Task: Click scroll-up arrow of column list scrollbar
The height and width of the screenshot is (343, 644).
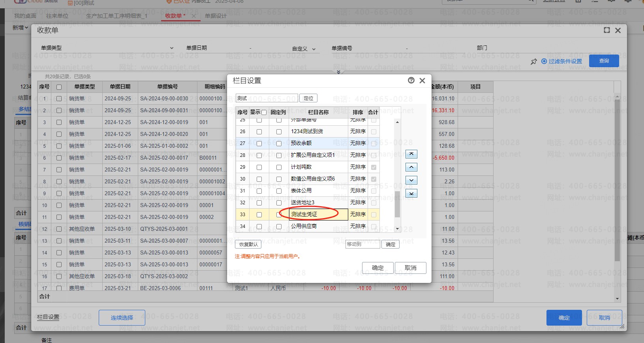Action: pos(397,122)
